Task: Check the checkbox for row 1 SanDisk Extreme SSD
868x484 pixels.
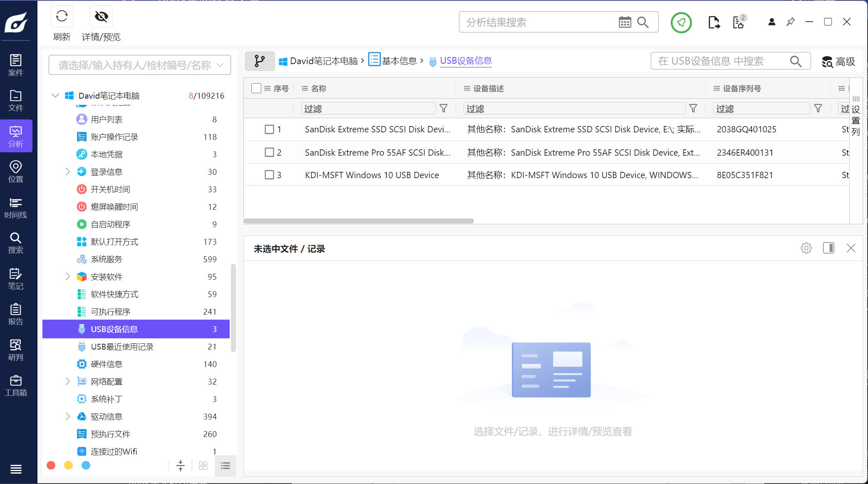Action: [269, 129]
